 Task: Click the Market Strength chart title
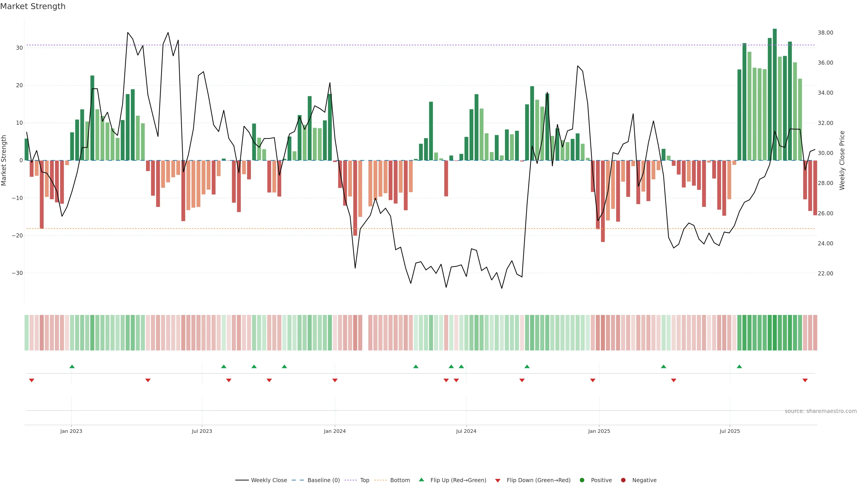pos(33,6)
